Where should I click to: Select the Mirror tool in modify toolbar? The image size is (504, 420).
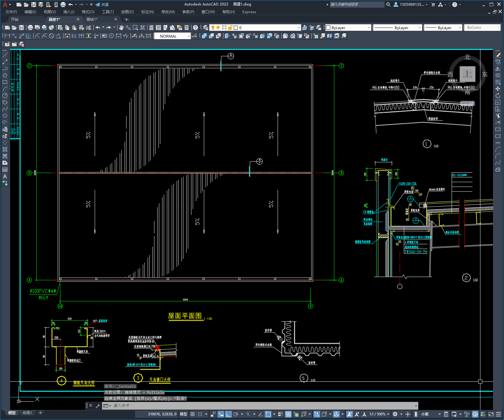(498, 69)
